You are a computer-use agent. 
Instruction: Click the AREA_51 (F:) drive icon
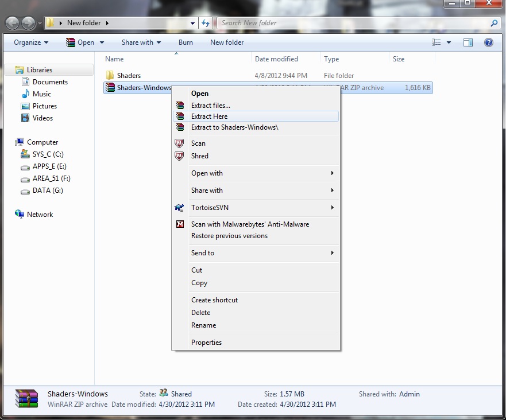(x=25, y=179)
